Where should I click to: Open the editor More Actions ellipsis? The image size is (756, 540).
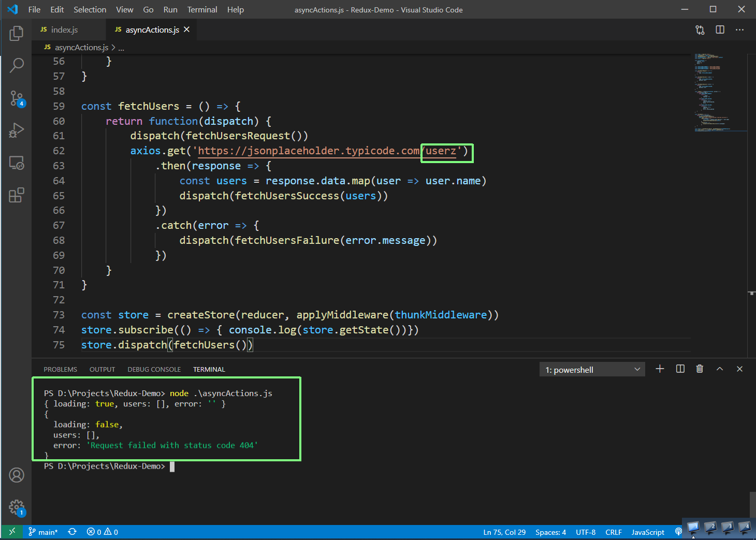pos(739,30)
